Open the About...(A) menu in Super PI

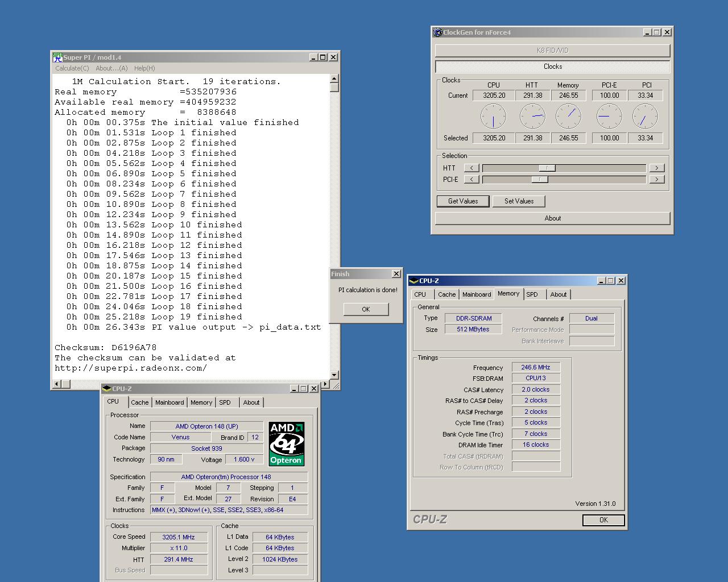(x=111, y=68)
